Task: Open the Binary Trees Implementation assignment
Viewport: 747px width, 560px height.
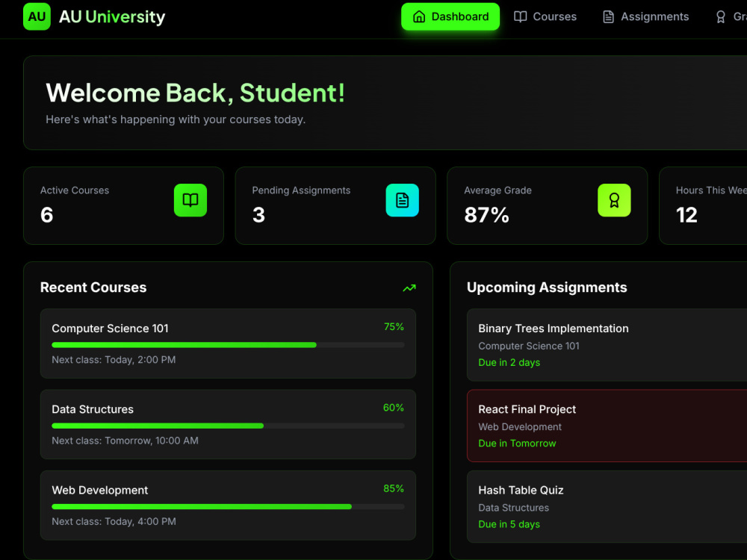Action: click(607, 345)
